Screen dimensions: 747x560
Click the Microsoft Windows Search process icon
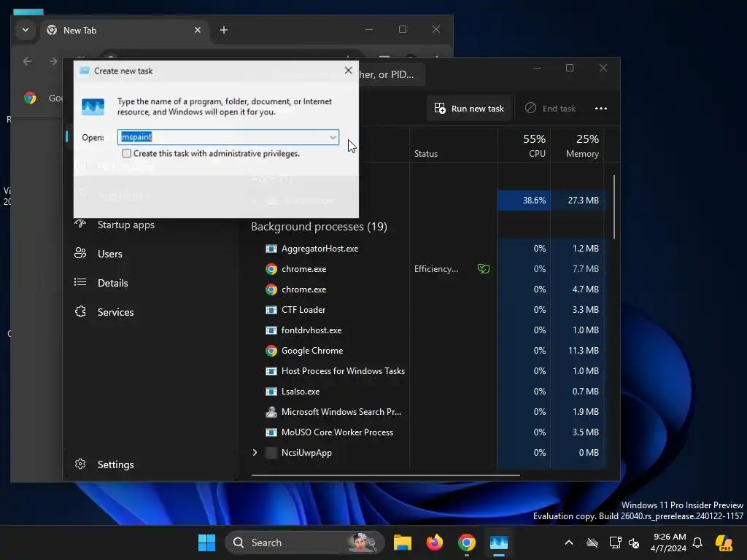coord(271,412)
